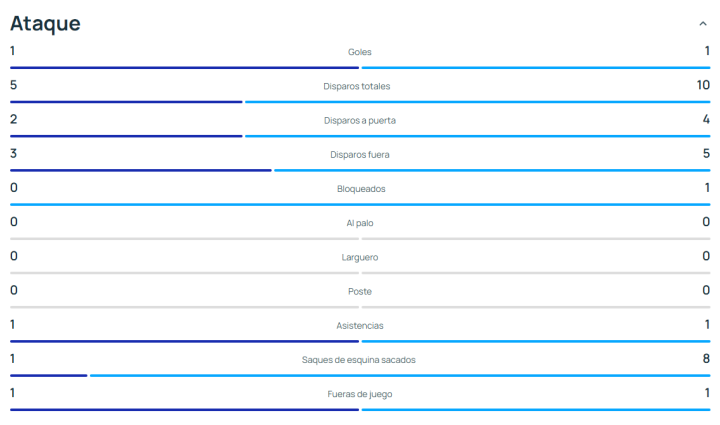Click light blue bar under Saques de esquina
The width and height of the screenshot is (720, 425).
(x=400, y=376)
